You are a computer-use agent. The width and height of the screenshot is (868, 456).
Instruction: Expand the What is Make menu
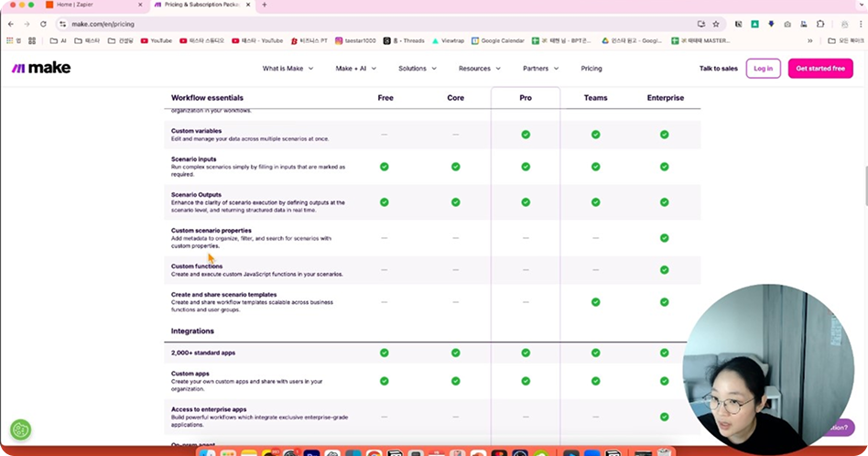point(288,69)
